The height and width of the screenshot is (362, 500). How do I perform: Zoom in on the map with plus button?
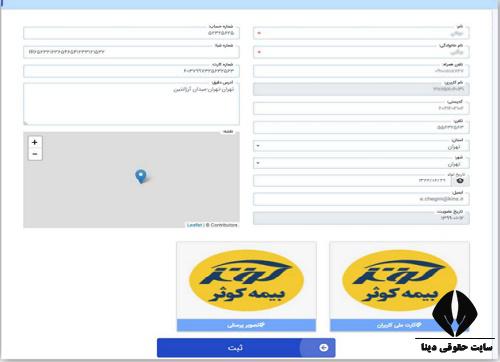click(35, 142)
